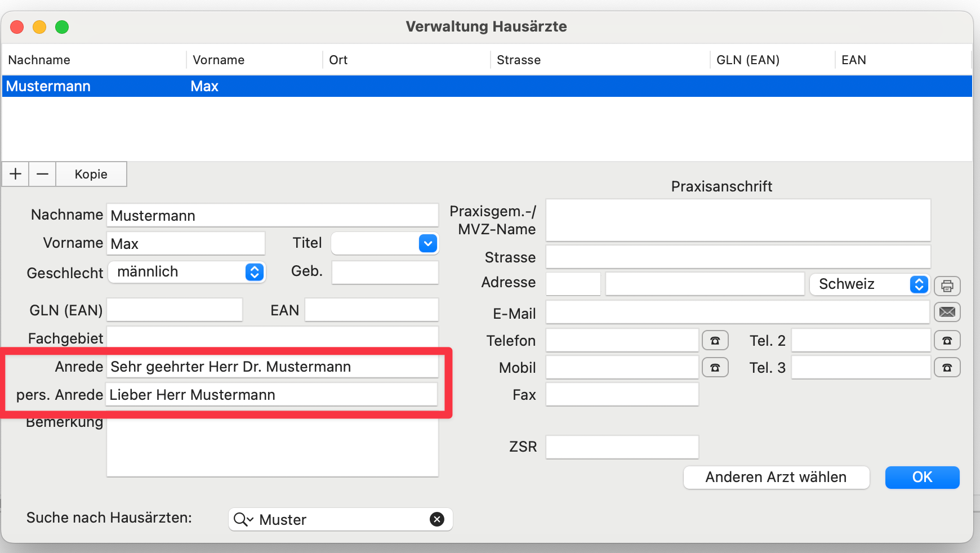Print the practice address label
Screen dimensions: 980x553
click(x=947, y=286)
